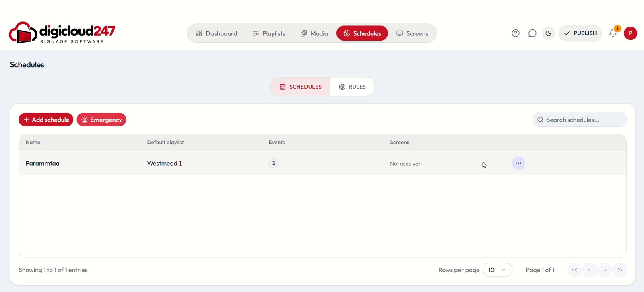The image size is (644, 292).
Task: Click the Events column header
Action: click(277, 142)
